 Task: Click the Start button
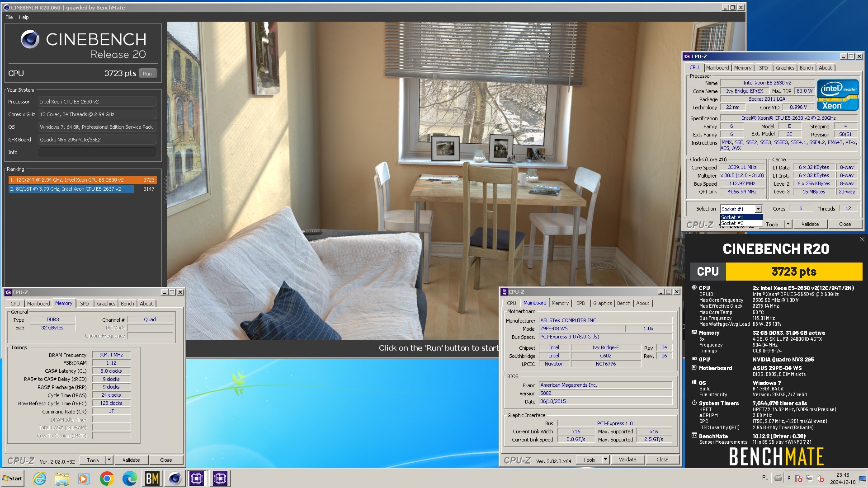[13, 479]
